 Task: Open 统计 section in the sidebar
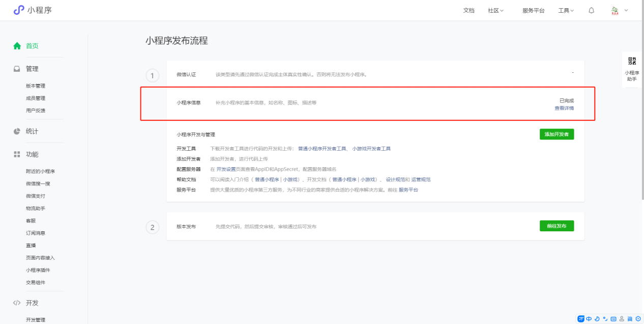32,131
